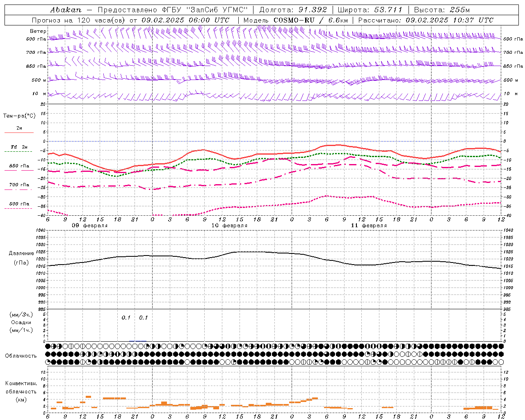The image size is (525, 420).
Task: Click the Конвективн. convective cloud label
Action: (x=21, y=383)
